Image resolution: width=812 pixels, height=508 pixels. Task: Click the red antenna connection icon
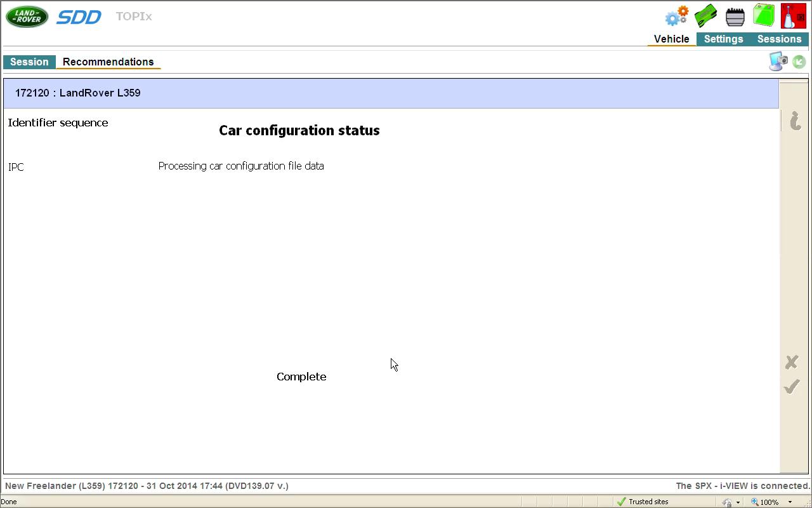(793, 16)
